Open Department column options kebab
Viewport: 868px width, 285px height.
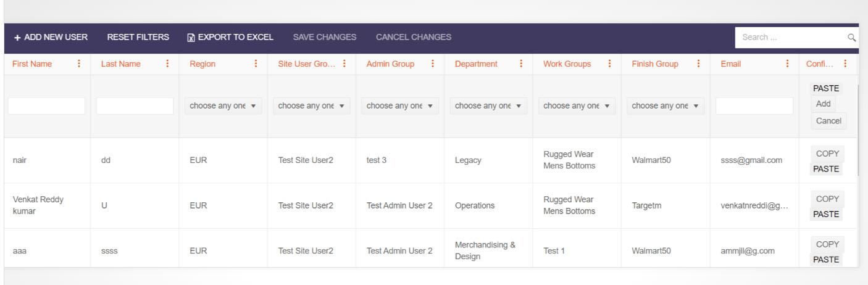pos(521,64)
